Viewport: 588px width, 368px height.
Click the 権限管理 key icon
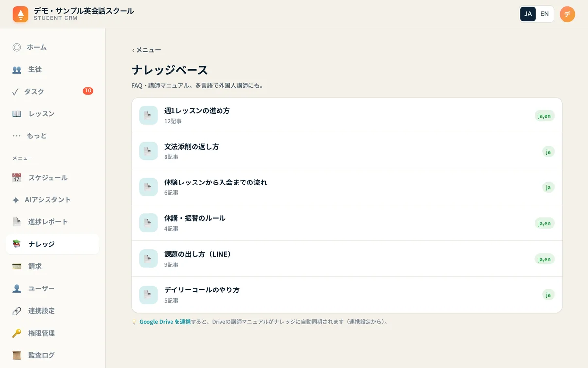point(17,333)
